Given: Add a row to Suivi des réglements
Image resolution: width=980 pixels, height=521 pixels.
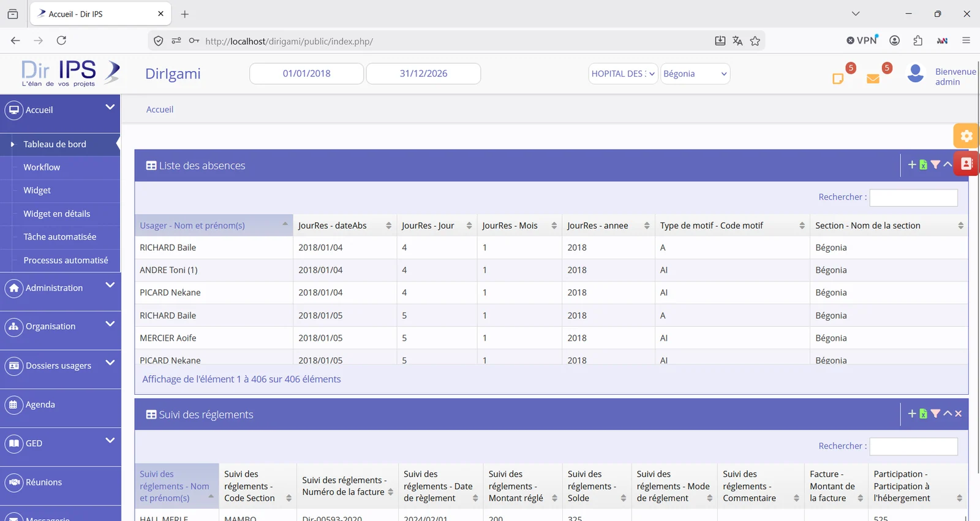Looking at the screenshot, I should point(912,414).
